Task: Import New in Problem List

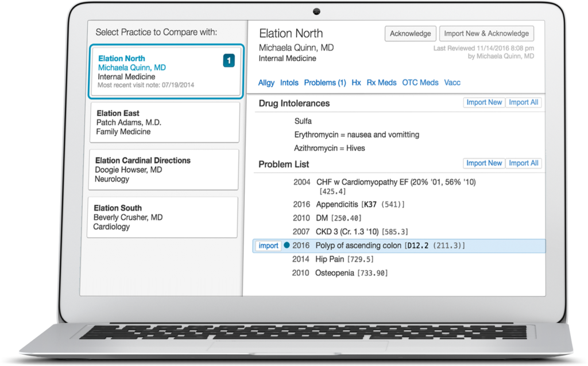Action: [x=484, y=163]
